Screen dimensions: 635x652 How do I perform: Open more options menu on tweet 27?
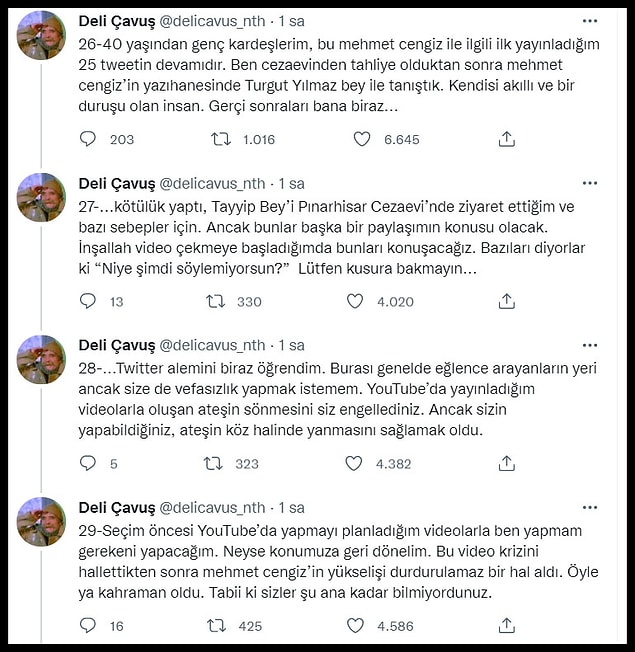[x=590, y=183]
